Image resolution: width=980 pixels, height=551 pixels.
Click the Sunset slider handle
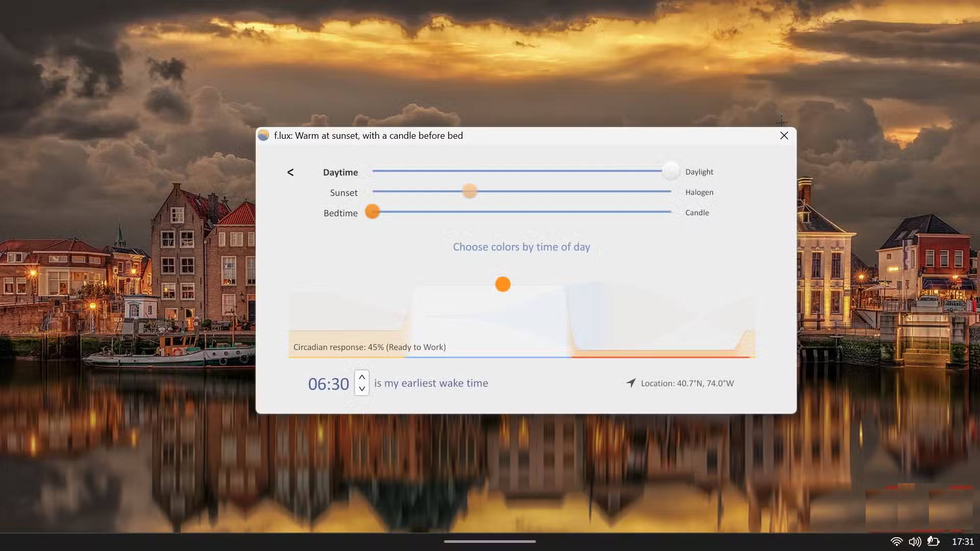pos(470,191)
